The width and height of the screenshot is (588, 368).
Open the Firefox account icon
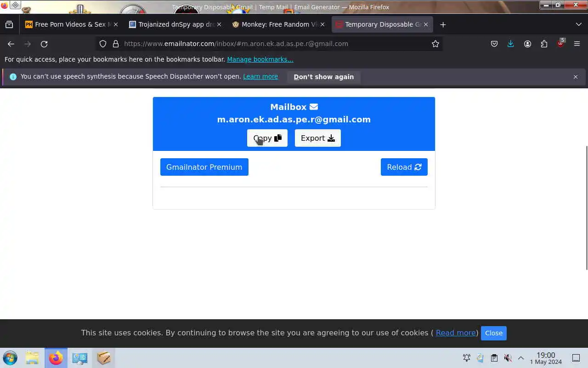pos(527,44)
